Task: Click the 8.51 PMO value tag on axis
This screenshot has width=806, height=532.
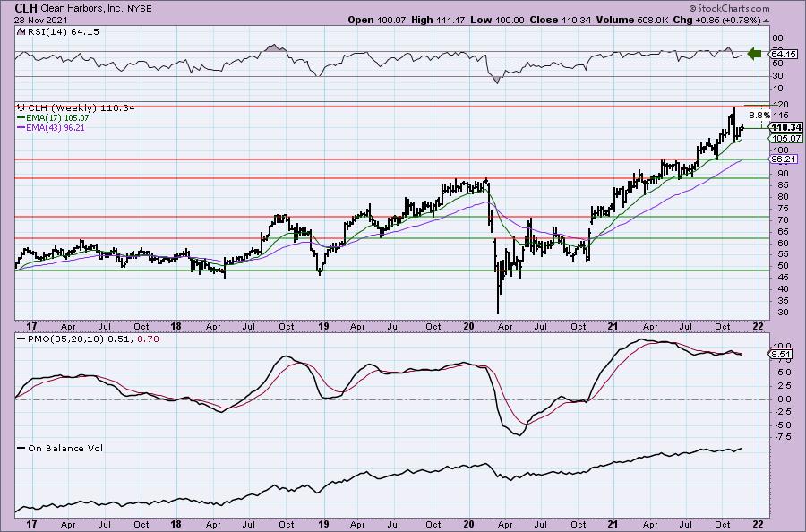Action: click(781, 354)
